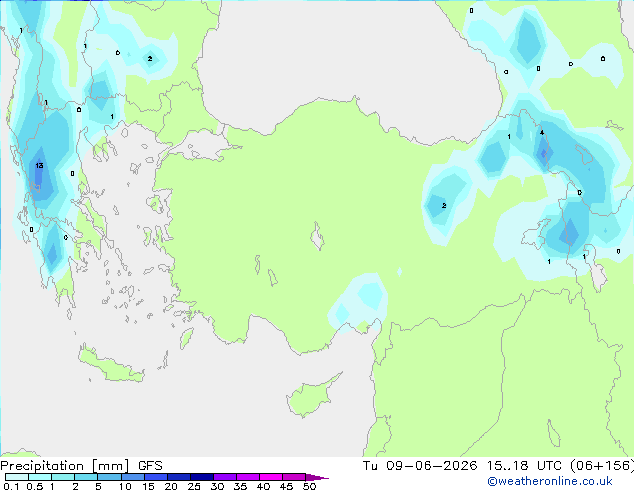This screenshot has height=490, width=634.
Task: Open the weatheronline.co.uk copyright link
Action: [550, 481]
